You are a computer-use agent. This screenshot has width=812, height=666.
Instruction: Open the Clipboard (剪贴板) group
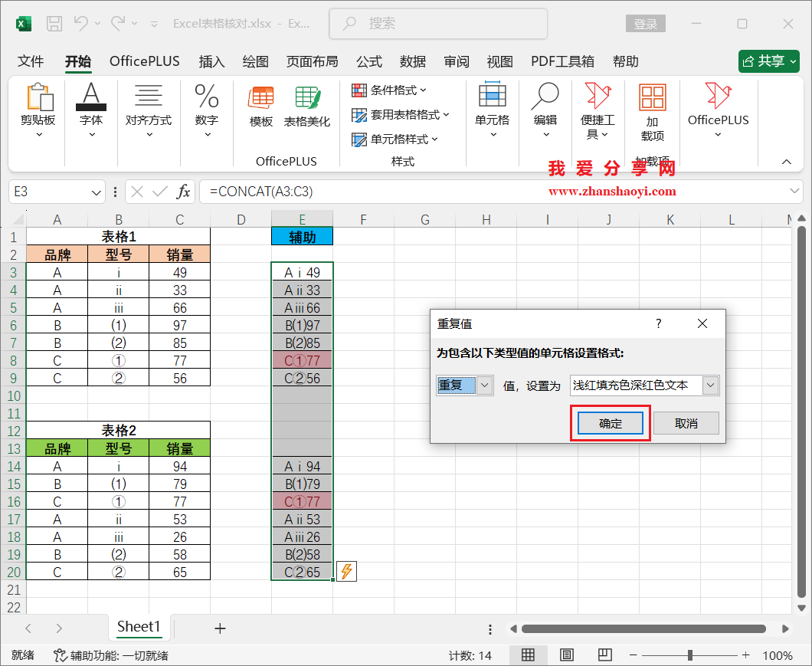pyautogui.click(x=38, y=110)
